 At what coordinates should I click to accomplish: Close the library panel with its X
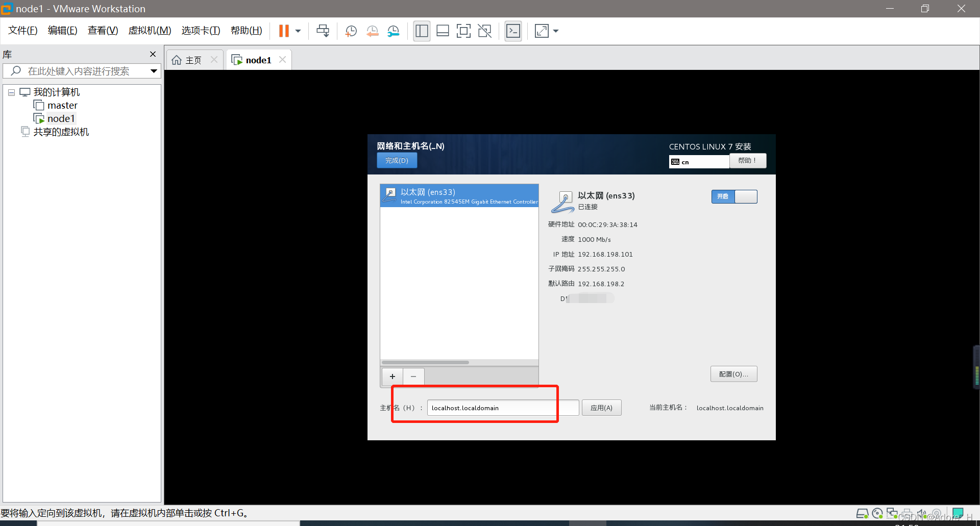coord(153,54)
